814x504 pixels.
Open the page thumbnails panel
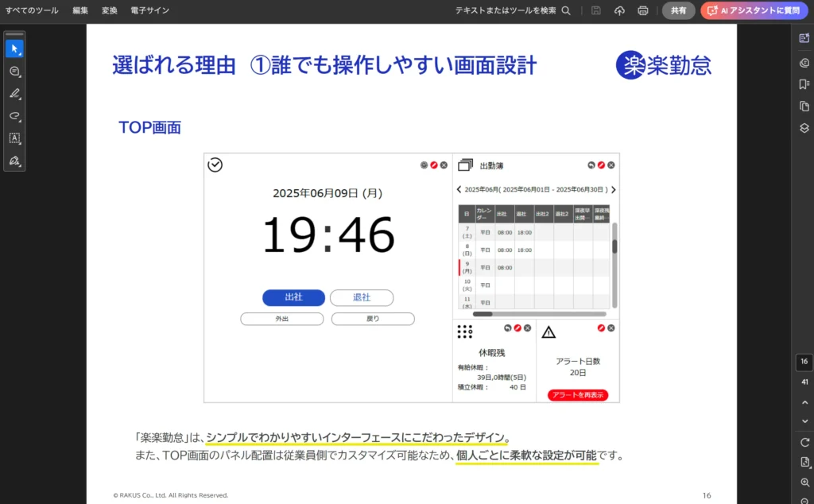click(804, 106)
